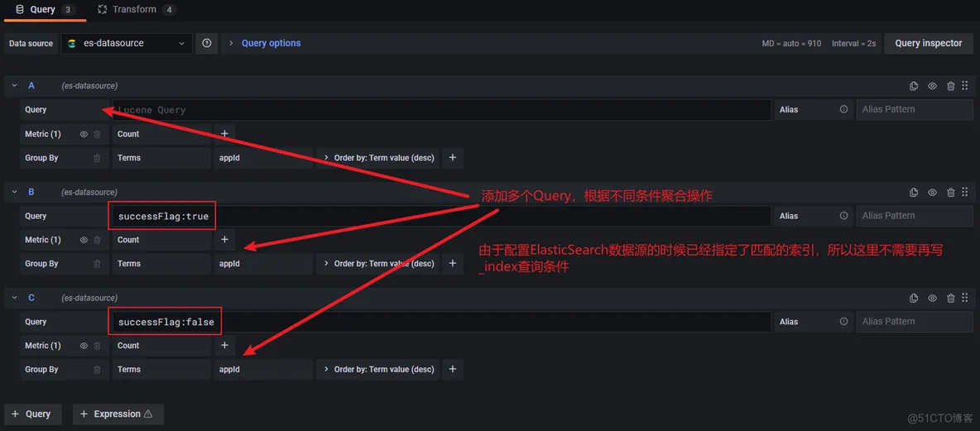Image resolution: width=980 pixels, height=431 pixels.
Task: Expand Order by Term value in query C
Action: [378, 369]
